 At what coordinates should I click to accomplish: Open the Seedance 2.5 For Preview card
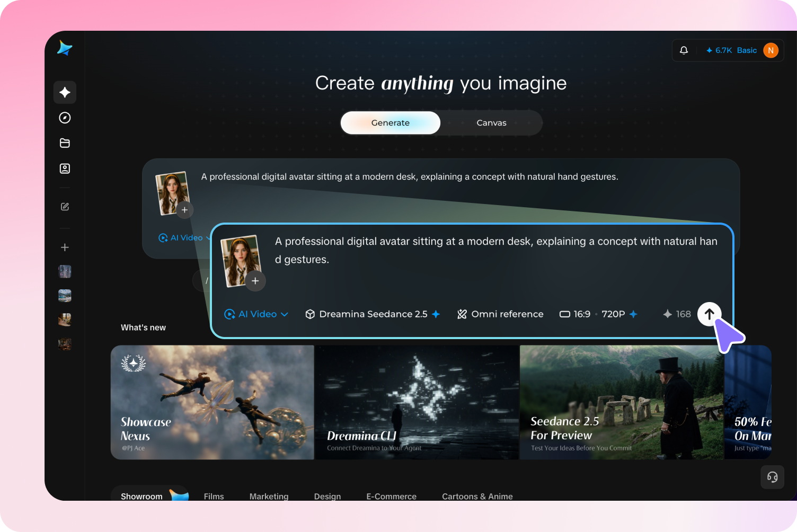(622, 402)
